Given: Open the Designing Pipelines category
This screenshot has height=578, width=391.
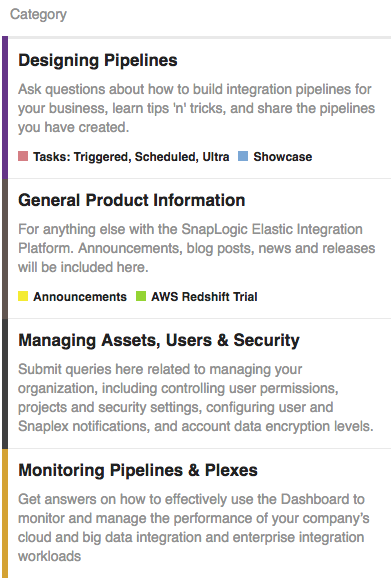Looking at the screenshot, I should pyautogui.click(x=98, y=61).
